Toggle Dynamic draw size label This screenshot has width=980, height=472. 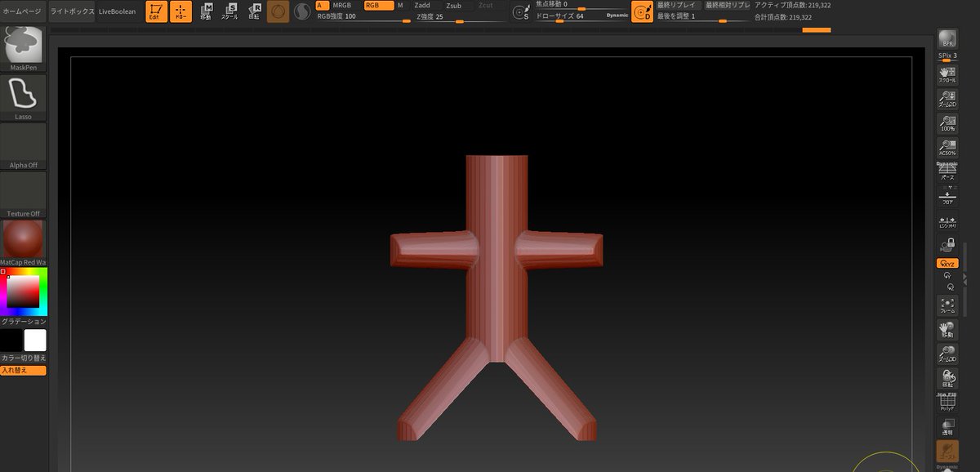[x=617, y=16]
